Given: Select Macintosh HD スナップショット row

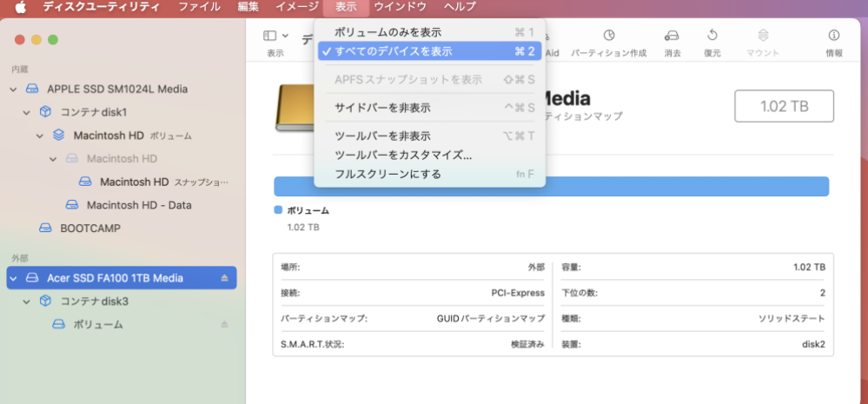Looking at the screenshot, I should pos(122,182).
